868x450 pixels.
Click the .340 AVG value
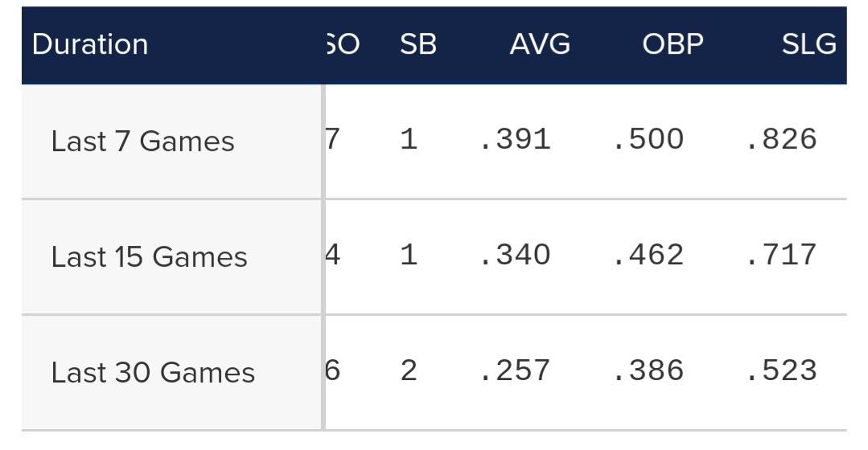tap(515, 255)
